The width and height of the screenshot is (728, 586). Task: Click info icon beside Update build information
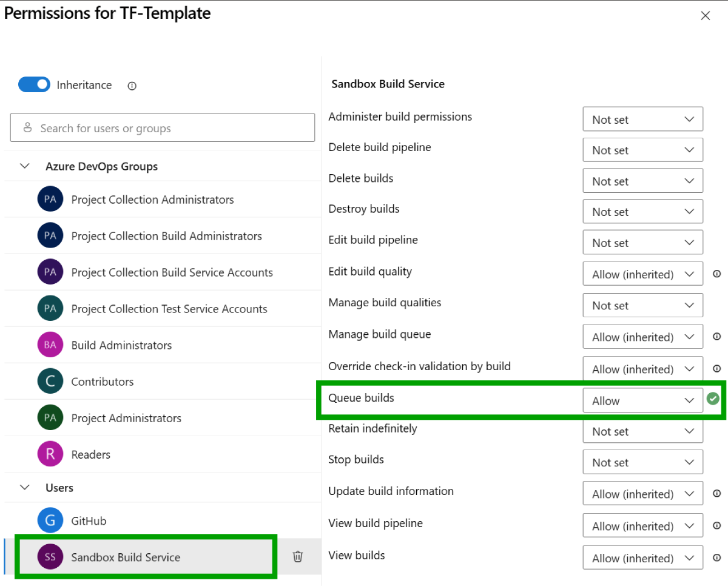tap(716, 493)
